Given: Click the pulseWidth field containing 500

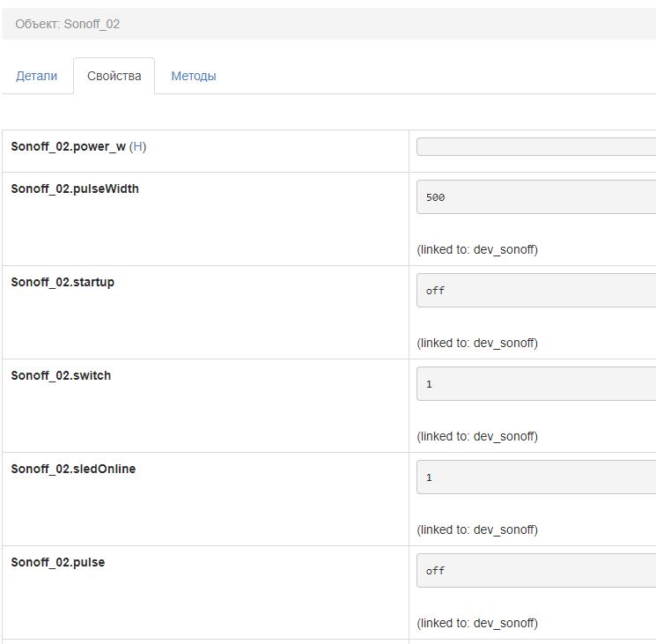Looking at the screenshot, I should point(535,197).
